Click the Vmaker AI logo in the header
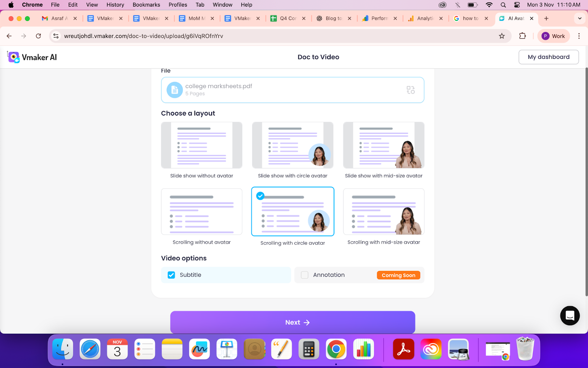Image resolution: width=588 pixels, height=368 pixels. tap(32, 57)
